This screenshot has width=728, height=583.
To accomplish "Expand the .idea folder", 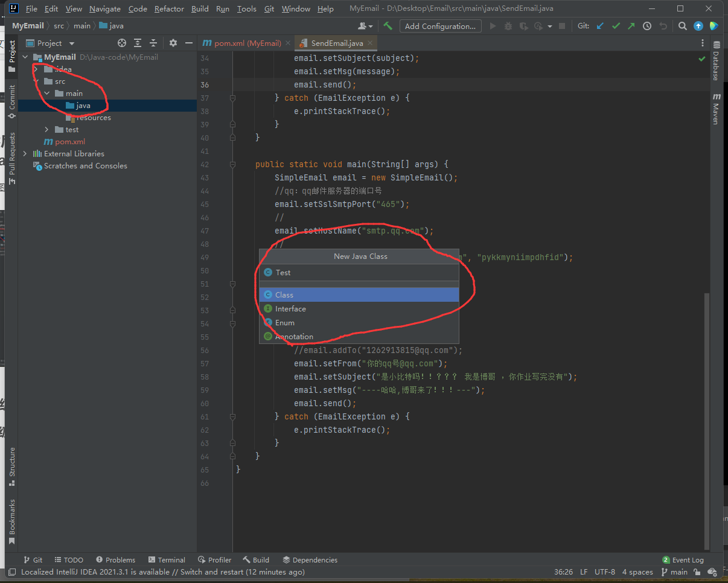I will pos(36,69).
